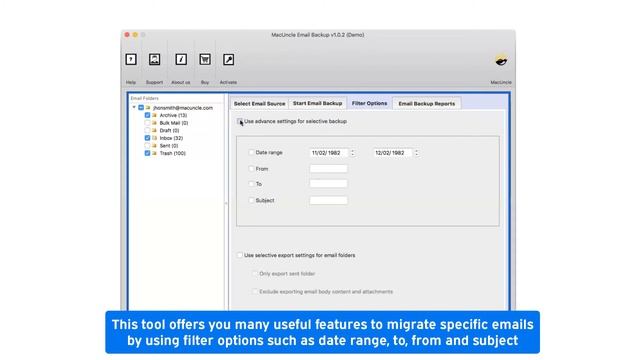This screenshot has width=640, height=360.
Task: Select the Trash (100) folder row
Action: [173, 153]
